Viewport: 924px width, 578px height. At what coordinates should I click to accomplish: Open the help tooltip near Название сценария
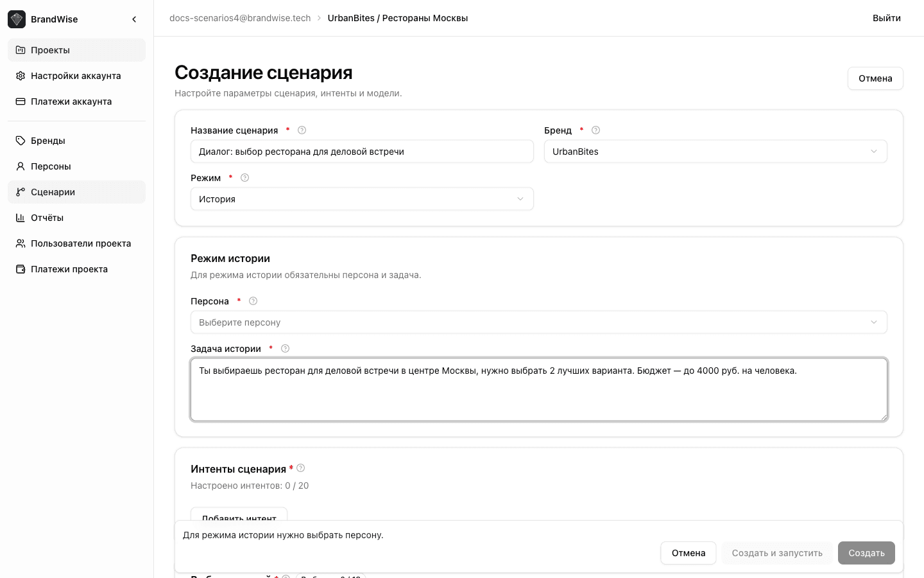(302, 130)
